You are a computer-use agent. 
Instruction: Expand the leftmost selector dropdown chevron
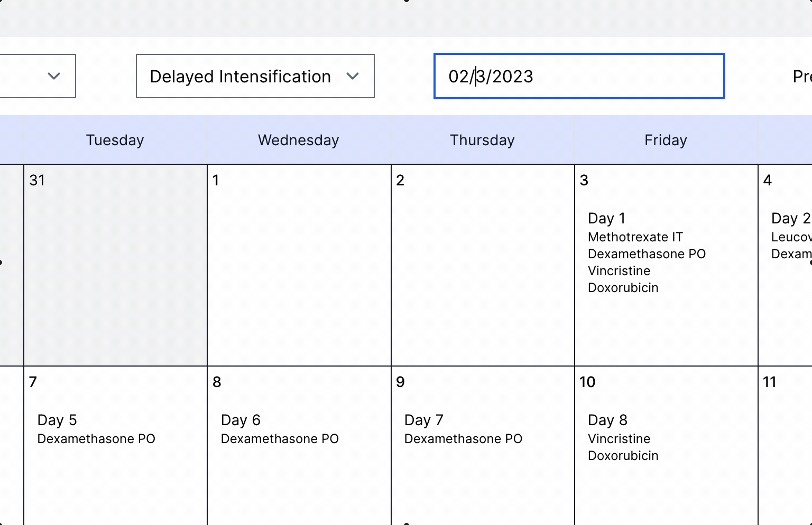[54, 76]
